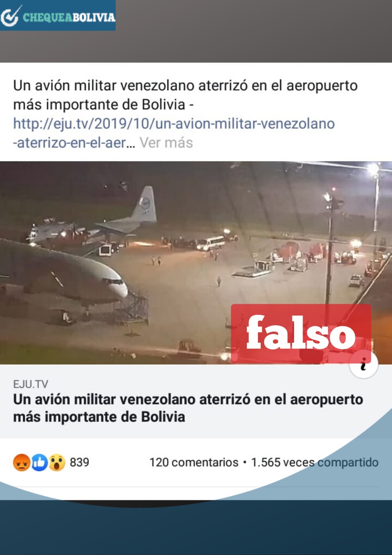
Task: Open the airport plane photo thumbnail
Action: (196, 263)
